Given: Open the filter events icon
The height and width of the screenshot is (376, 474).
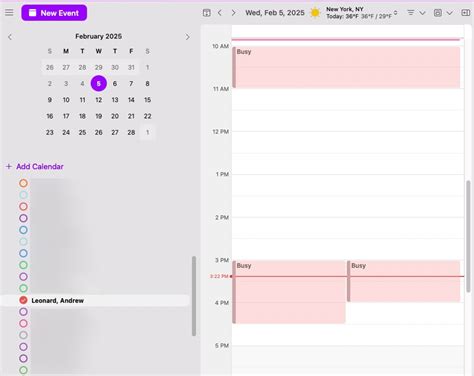Looking at the screenshot, I should coord(411,13).
